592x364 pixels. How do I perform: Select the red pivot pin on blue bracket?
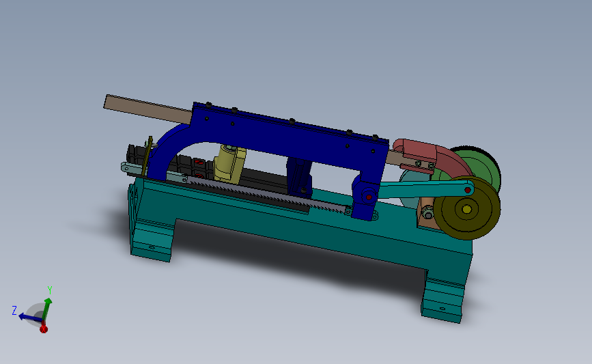(x=369, y=197)
